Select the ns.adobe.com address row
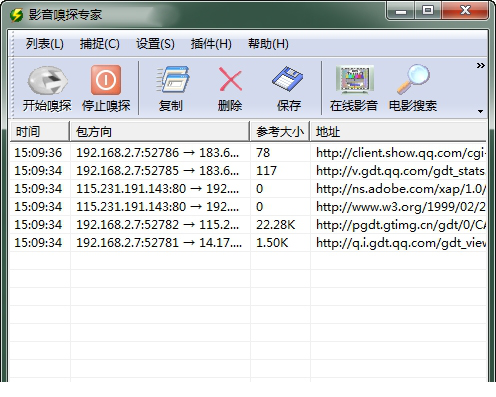Viewport: 496px width, 397px height. 248,189
